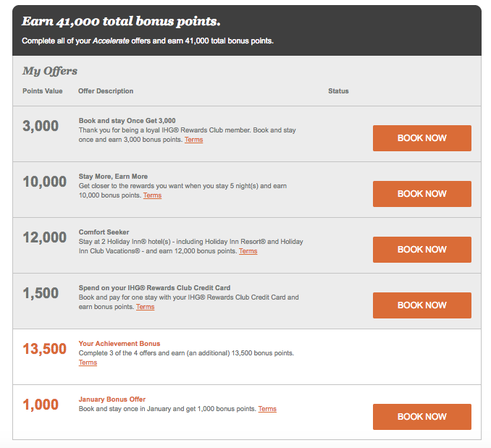The height and width of the screenshot is (448, 491).
Task: Click Book Now for the Credit Card offer
Action: (x=421, y=305)
